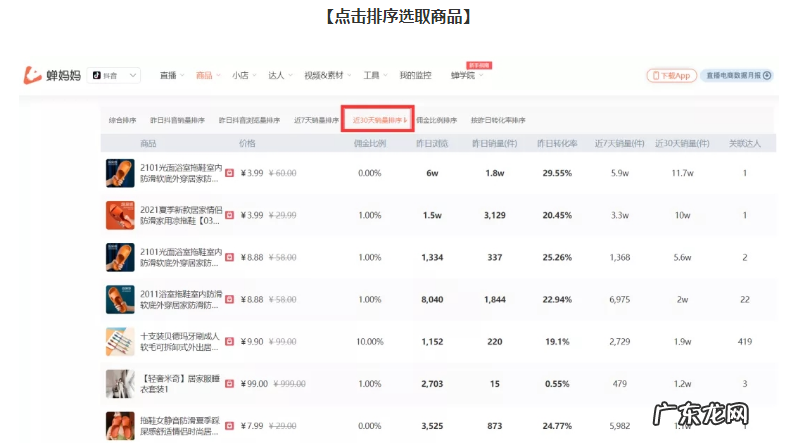This screenshot has width=787, height=443.
Task: Click the 蝉妈妈 logo
Action: pyautogui.click(x=52, y=75)
